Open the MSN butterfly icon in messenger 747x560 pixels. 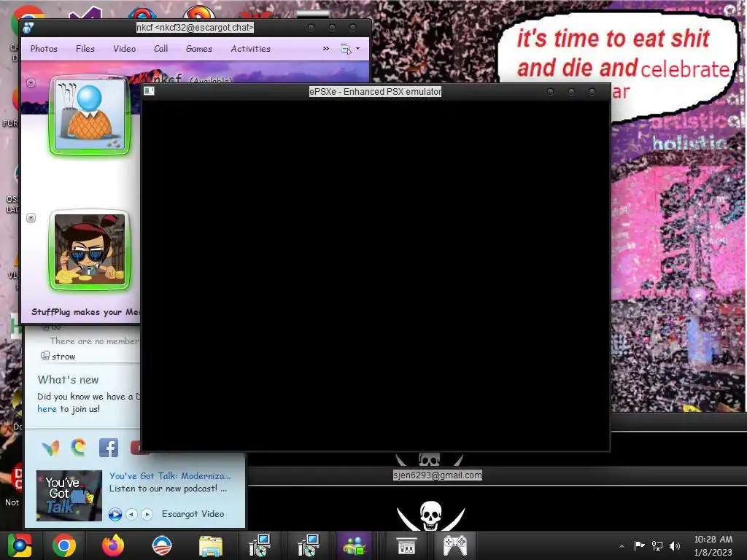pyautogui.click(x=50, y=448)
